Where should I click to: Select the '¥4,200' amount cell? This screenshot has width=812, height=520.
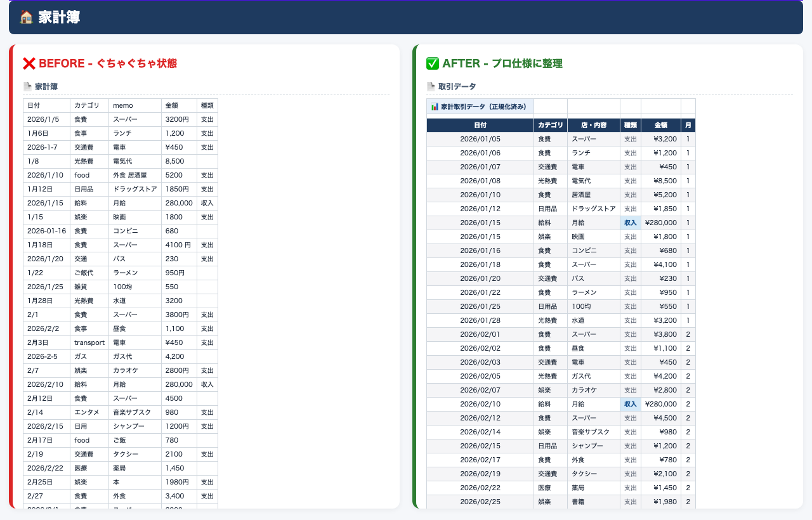[661, 376]
